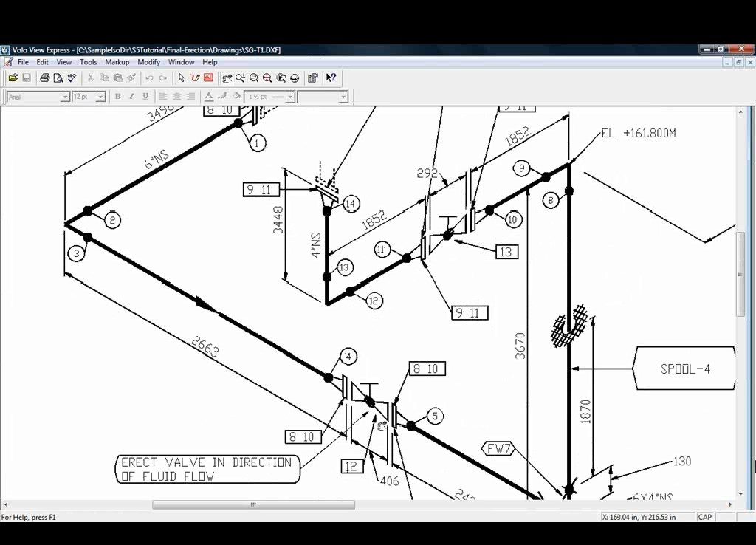
Task: Click the scroll right arrow
Action: tap(730, 505)
